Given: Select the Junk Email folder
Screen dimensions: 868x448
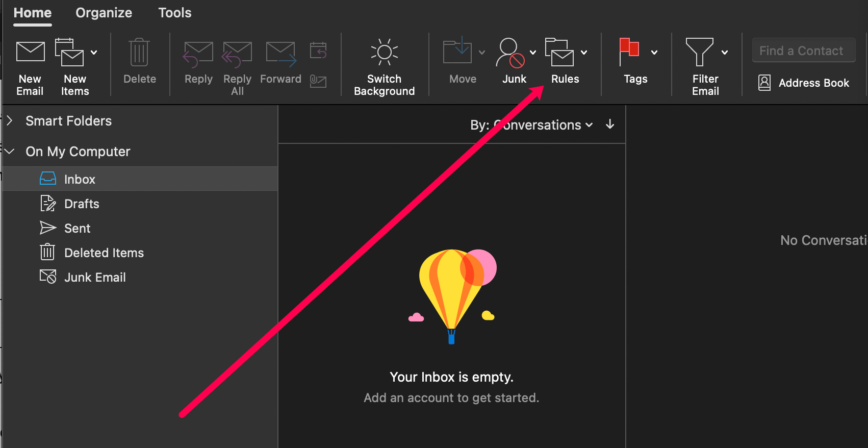Looking at the screenshot, I should (95, 277).
